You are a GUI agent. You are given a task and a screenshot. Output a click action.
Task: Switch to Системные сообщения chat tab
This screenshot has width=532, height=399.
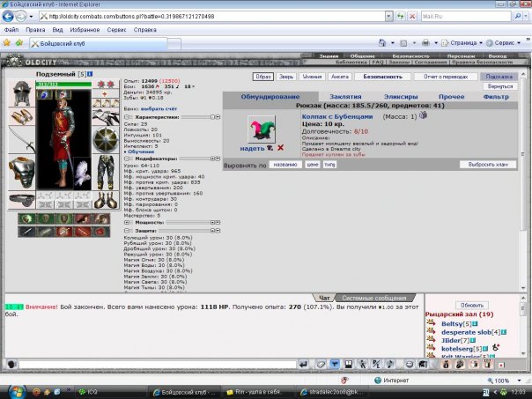[373, 298]
